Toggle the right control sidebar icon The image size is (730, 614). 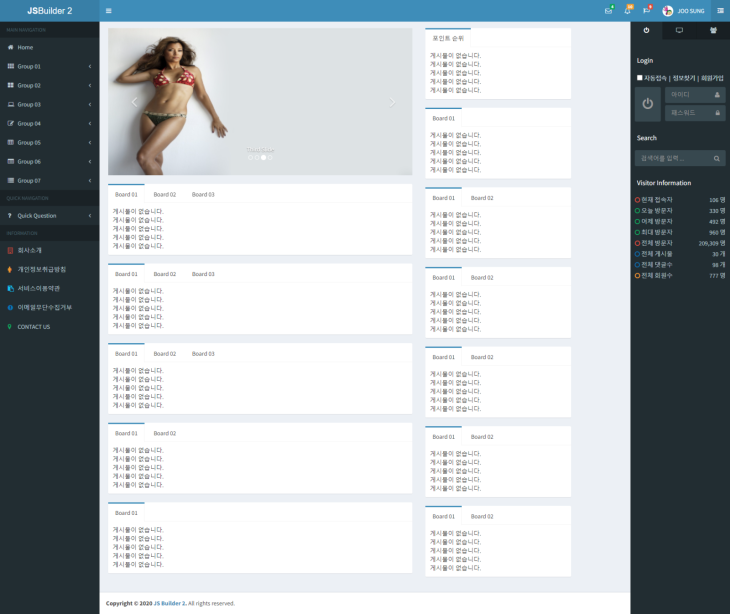click(720, 11)
